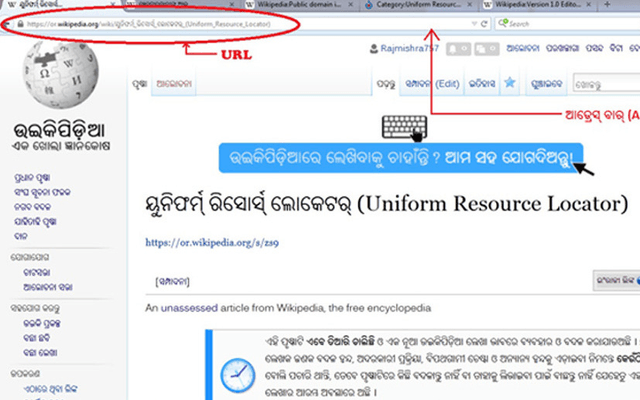Click the Wikipedia globe logo
Screen dimensions: 640x400
click(60, 74)
